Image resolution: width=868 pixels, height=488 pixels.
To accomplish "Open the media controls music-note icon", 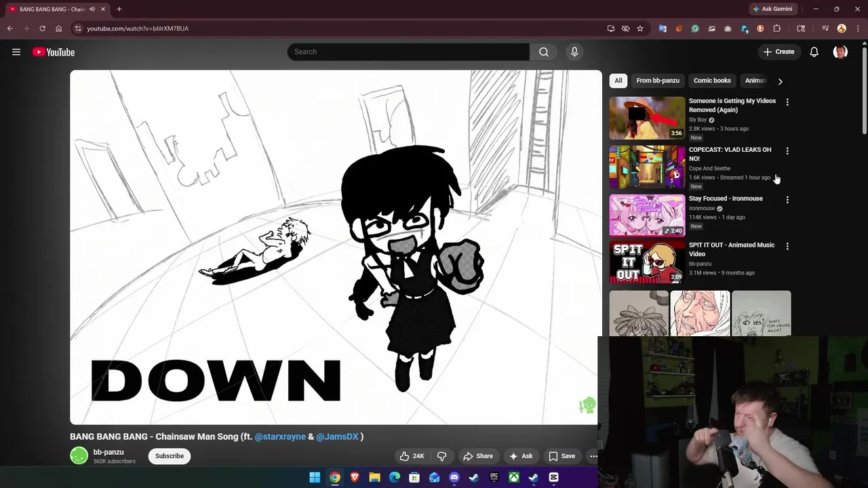I will (x=825, y=28).
